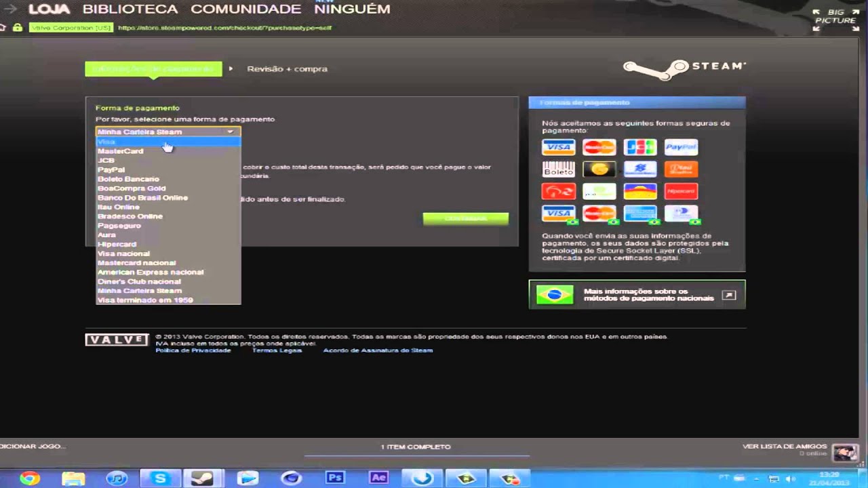Select MasterCard in the payment dropdown list
Image resolution: width=868 pixels, height=488 pixels.
click(x=168, y=151)
